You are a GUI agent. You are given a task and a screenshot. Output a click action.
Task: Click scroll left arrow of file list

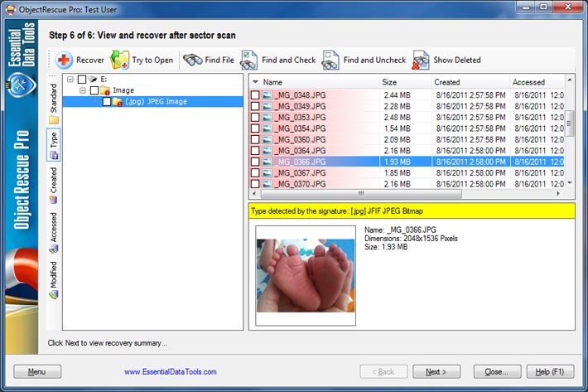tap(254, 194)
